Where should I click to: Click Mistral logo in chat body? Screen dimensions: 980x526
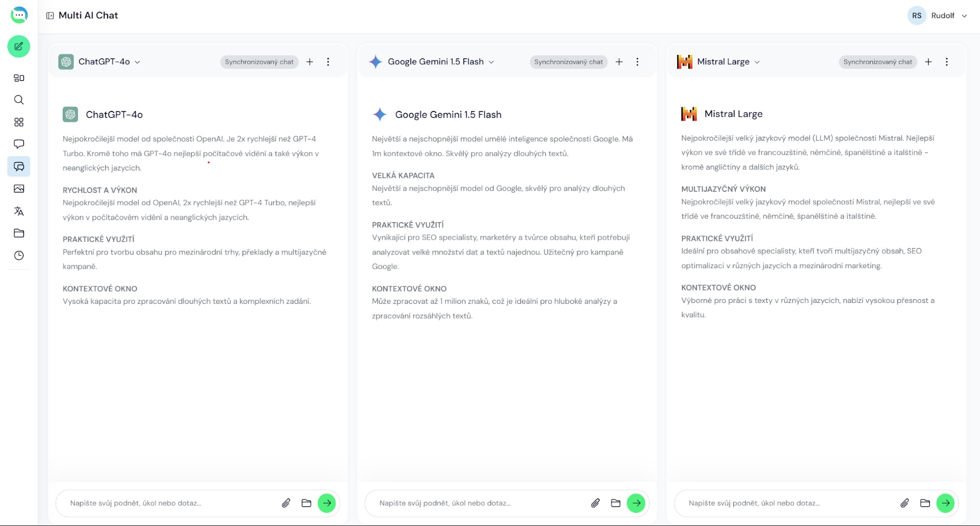point(689,114)
